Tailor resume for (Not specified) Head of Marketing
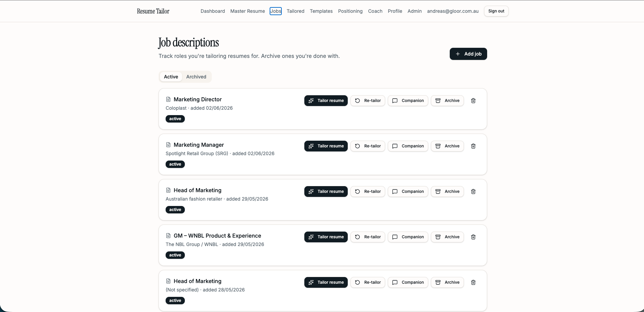644x312 pixels. click(326, 282)
